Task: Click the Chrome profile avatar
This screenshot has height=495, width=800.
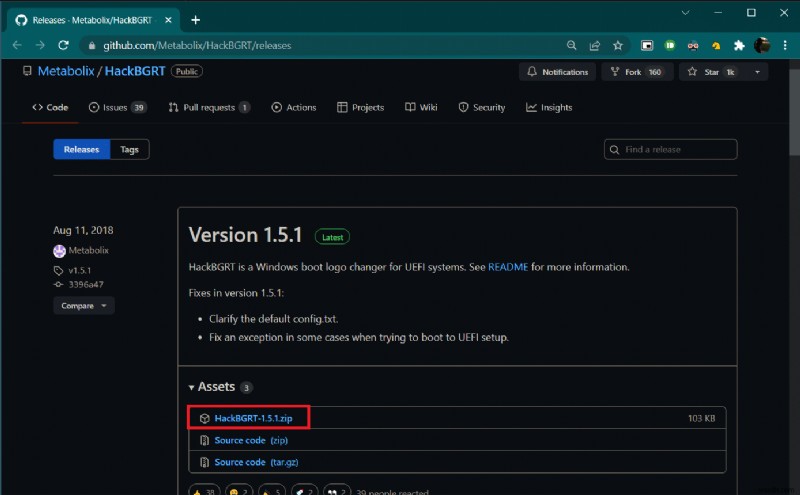Action: (x=762, y=45)
